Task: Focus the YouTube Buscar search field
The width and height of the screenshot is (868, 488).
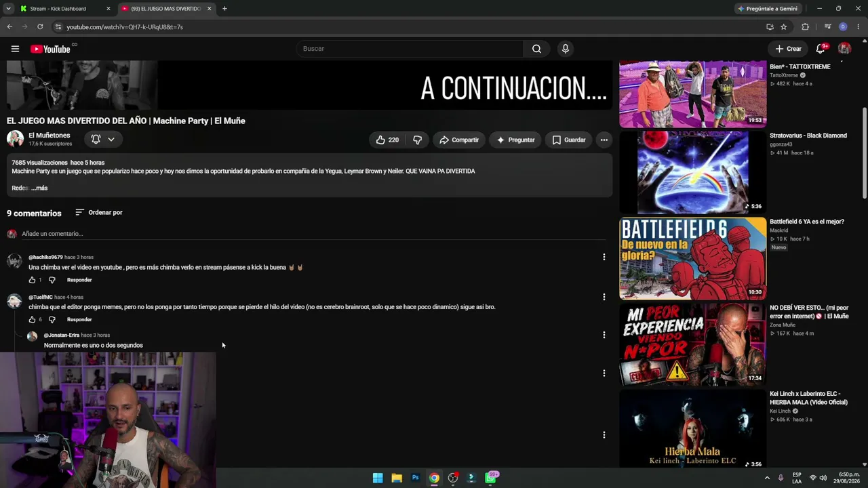Action: point(409,49)
